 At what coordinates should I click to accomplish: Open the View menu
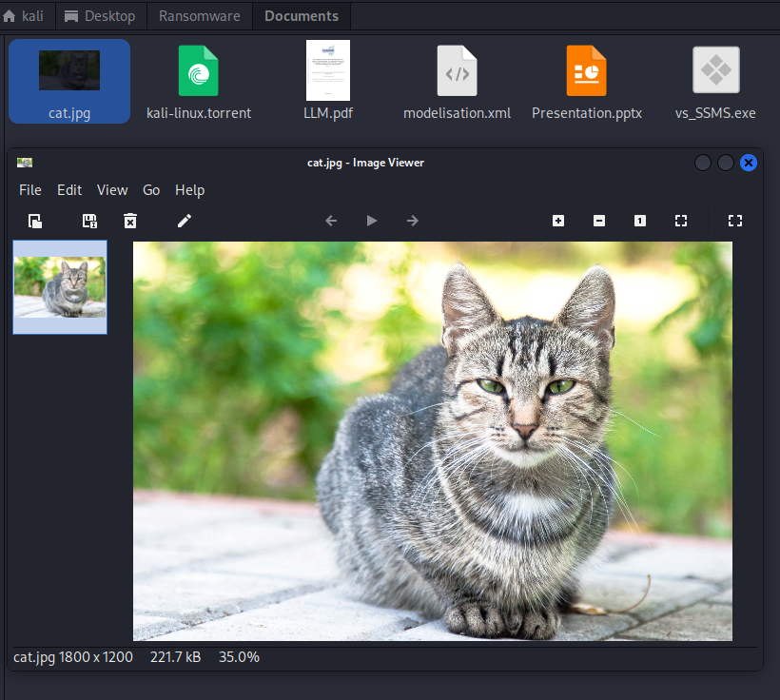tap(112, 190)
